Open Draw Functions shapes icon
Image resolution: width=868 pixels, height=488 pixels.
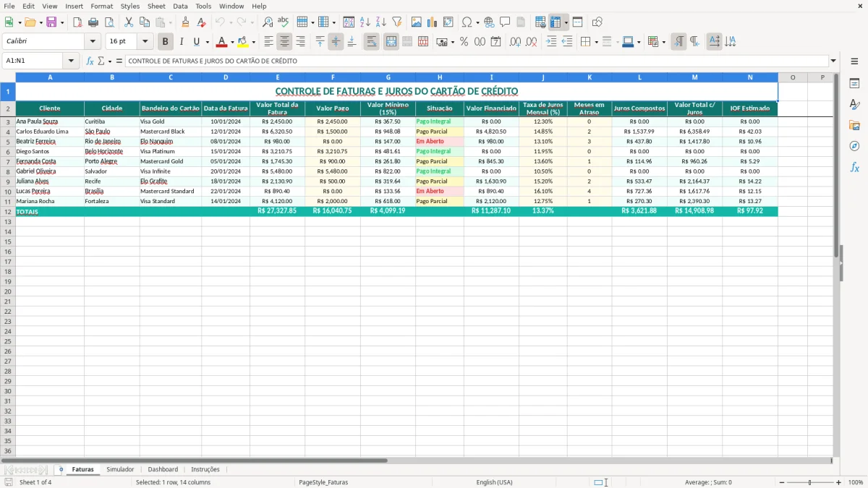(x=597, y=22)
